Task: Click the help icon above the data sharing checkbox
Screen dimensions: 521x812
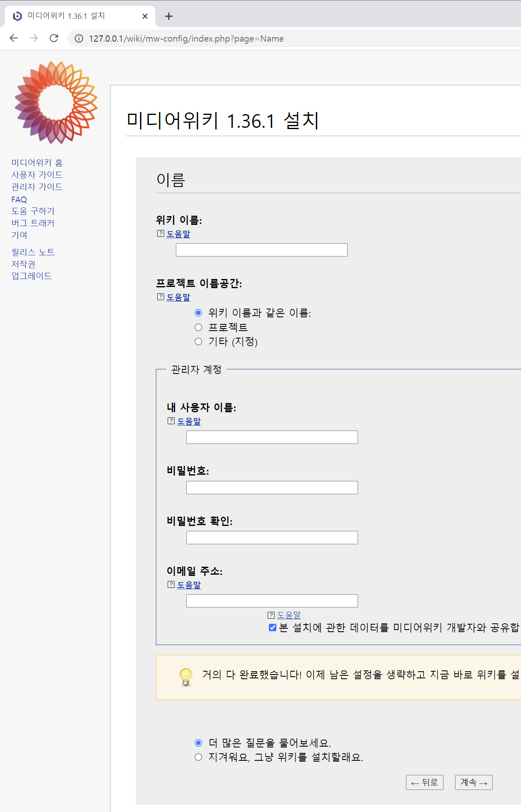Action: 271,615
